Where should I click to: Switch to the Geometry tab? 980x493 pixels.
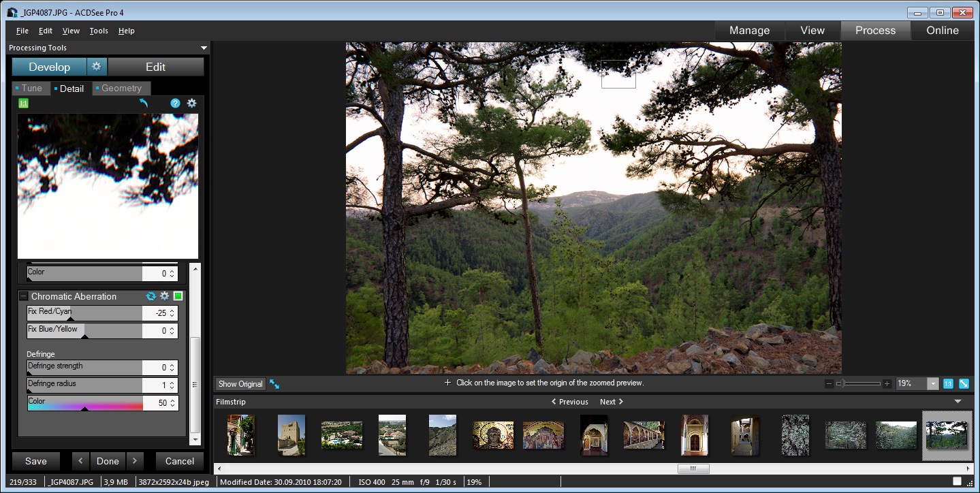(121, 89)
